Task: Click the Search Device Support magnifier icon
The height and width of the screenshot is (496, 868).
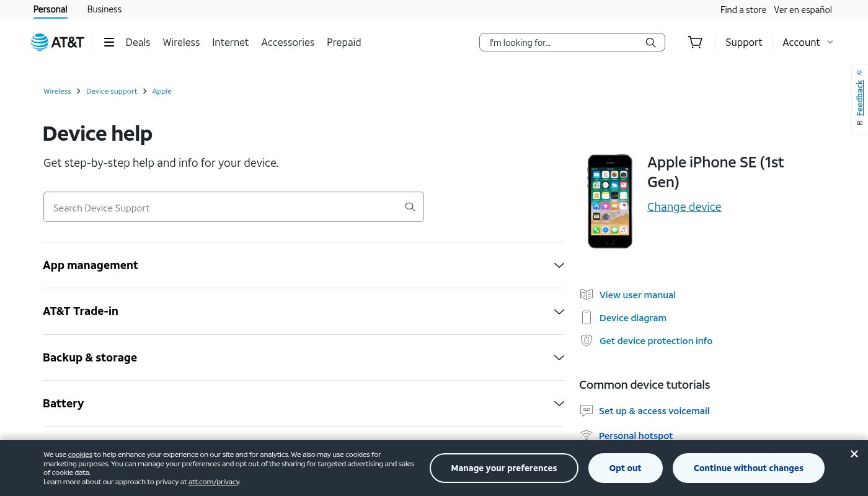Action: click(x=410, y=207)
